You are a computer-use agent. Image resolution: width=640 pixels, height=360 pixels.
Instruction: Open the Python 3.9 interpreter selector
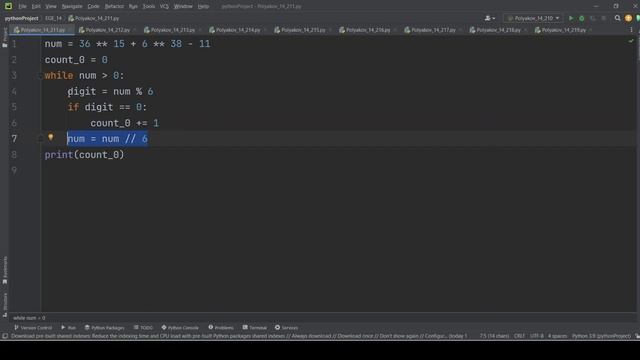(x=601, y=336)
